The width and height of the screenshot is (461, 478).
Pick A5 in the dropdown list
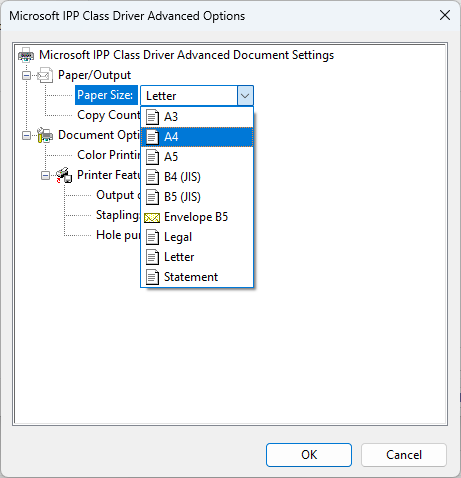click(197, 157)
